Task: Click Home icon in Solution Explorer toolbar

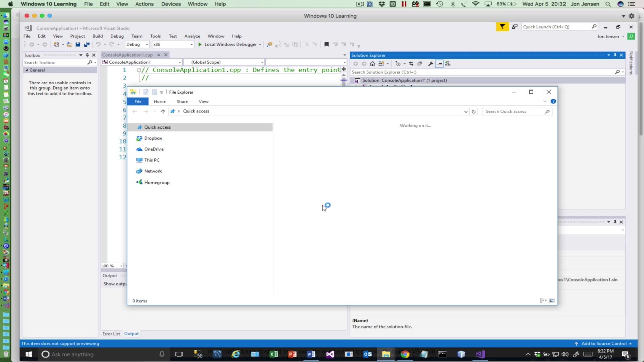Action: click(372, 64)
